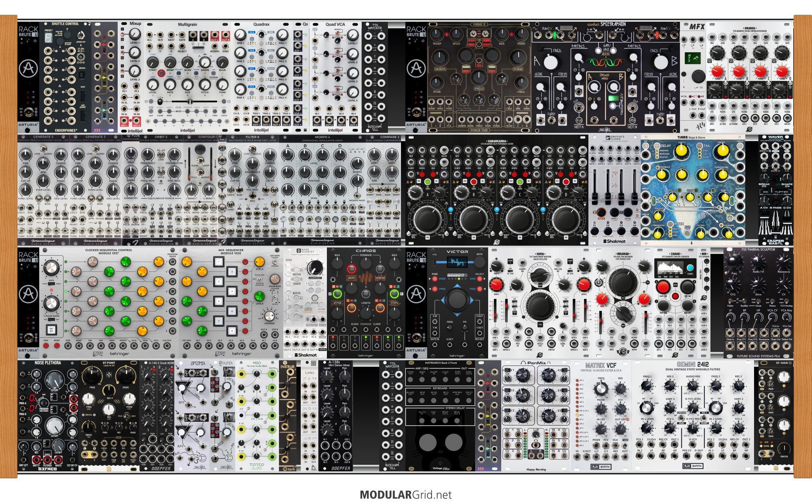The image size is (812, 504).
Task: Click the Befaco logo on Noise Plethora
Action: point(48,469)
